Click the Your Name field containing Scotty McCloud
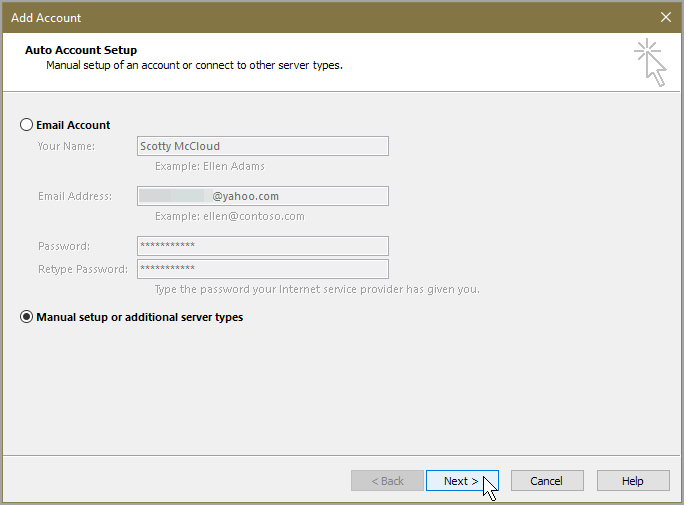Image resolution: width=686 pixels, height=506 pixels. point(262,146)
